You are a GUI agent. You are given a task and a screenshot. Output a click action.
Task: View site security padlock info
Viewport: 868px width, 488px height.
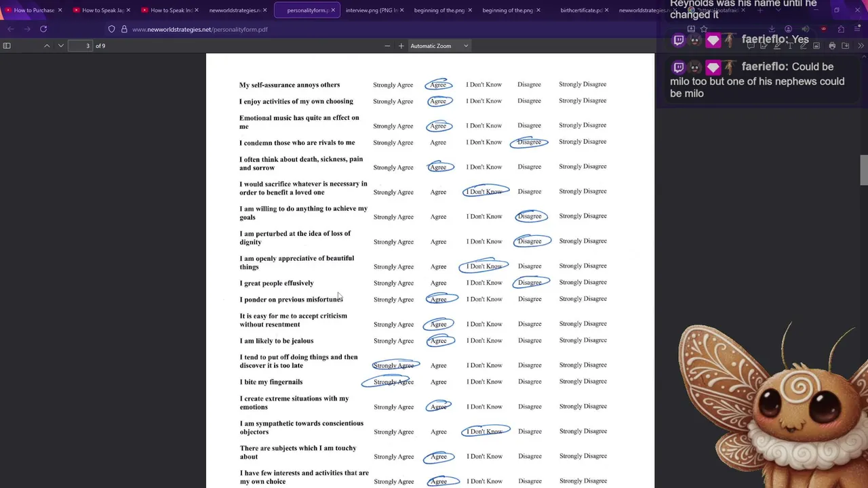[x=124, y=29]
